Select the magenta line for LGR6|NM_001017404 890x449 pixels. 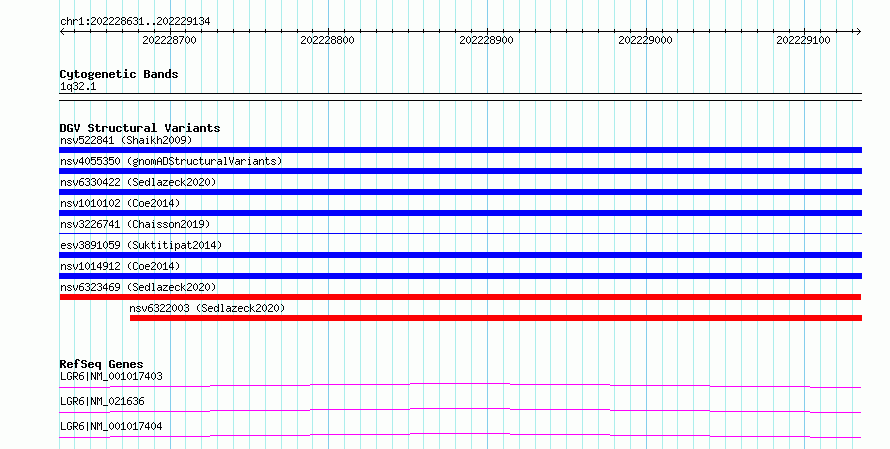pos(460,435)
